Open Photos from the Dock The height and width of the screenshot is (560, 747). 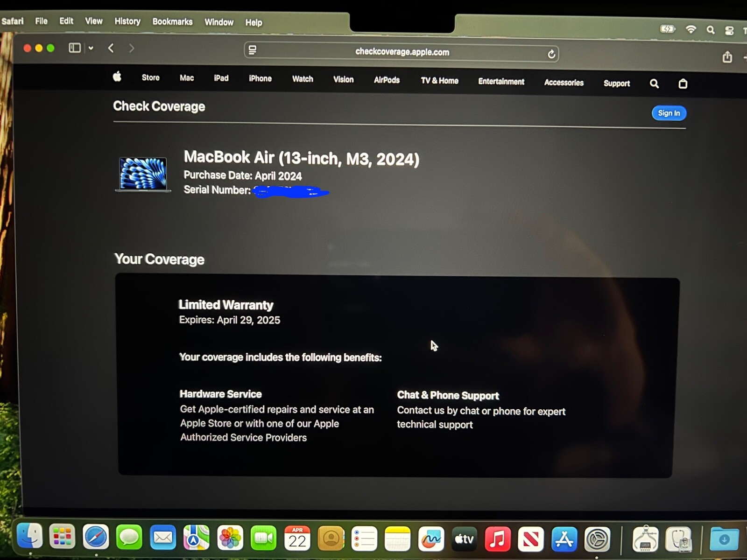(x=230, y=538)
